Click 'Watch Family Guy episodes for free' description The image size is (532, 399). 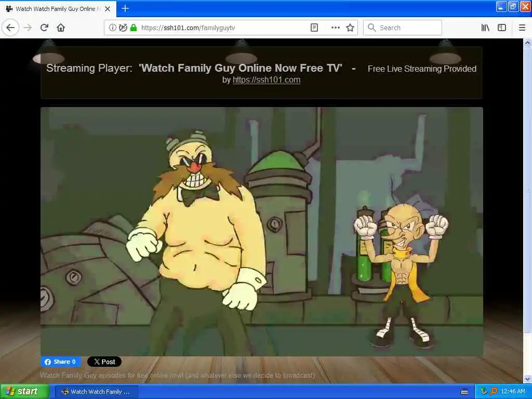pos(178,375)
